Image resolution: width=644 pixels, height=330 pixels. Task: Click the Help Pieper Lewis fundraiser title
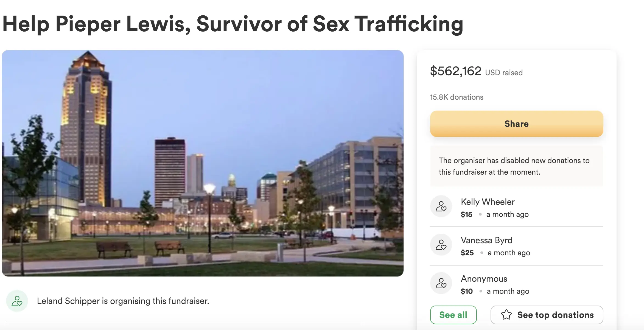233,24
